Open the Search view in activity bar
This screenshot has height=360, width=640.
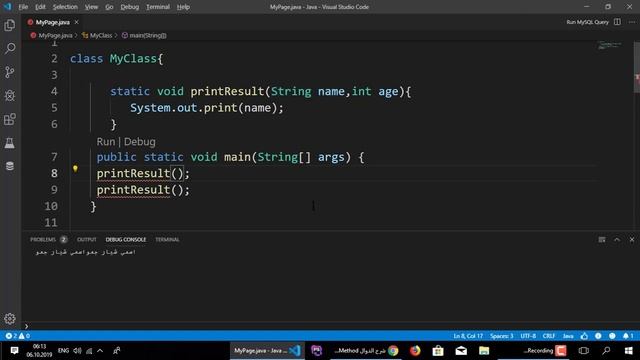coord(10,49)
